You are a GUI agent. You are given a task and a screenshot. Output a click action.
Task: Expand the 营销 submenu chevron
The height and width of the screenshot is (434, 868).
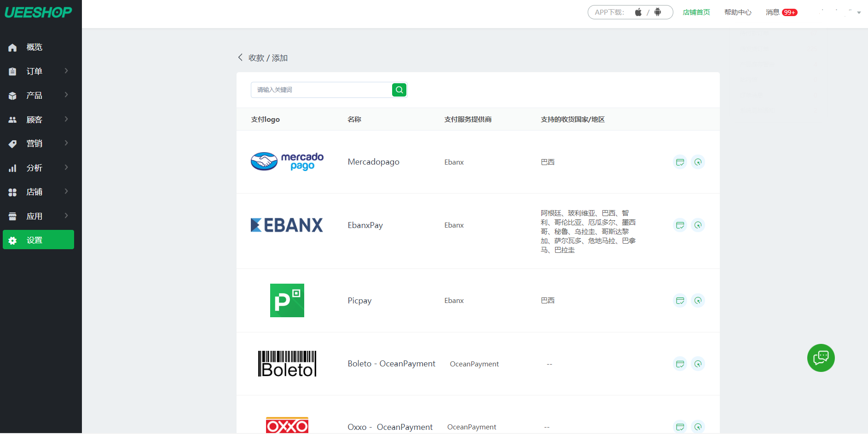(66, 143)
